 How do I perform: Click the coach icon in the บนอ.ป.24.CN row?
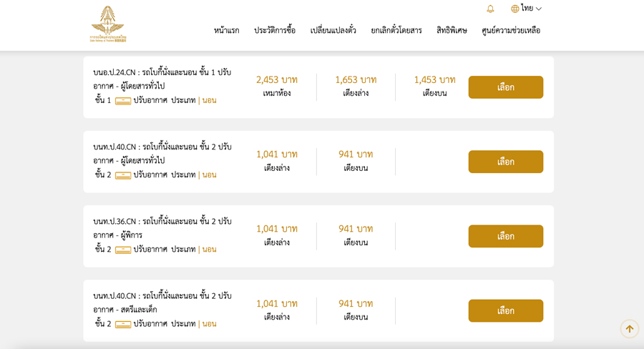pyautogui.click(x=123, y=101)
